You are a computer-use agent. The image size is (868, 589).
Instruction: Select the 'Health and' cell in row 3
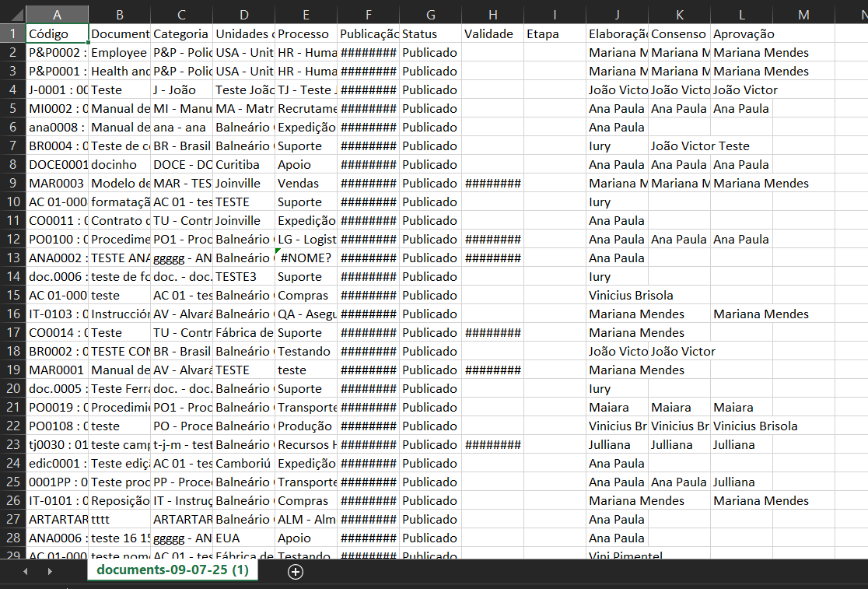(x=120, y=72)
